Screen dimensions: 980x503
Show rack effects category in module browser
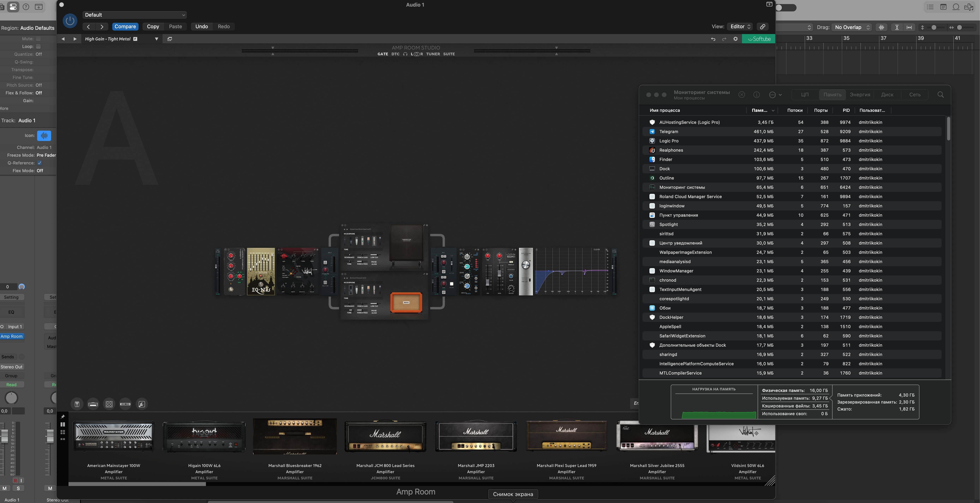(125, 404)
